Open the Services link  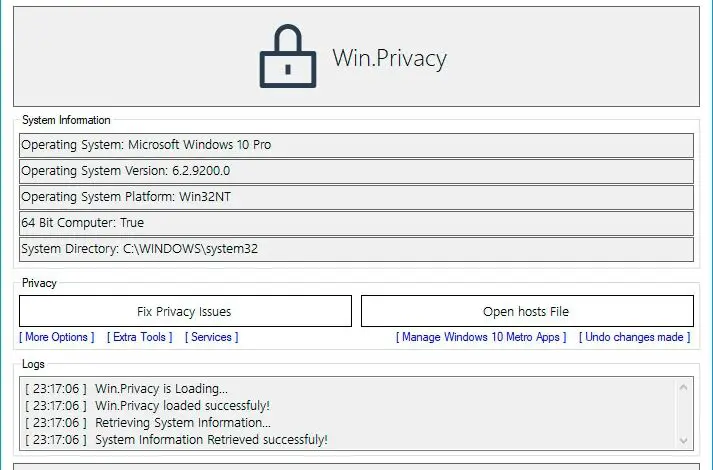pos(211,337)
